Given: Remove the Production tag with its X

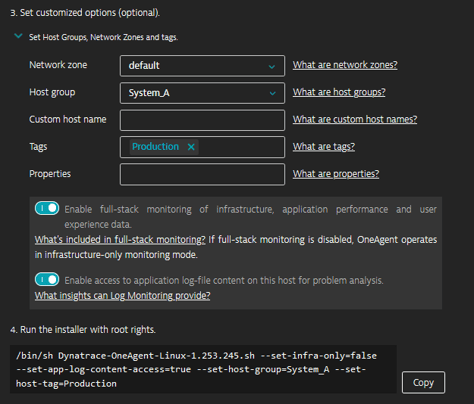Looking at the screenshot, I should click(191, 147).
